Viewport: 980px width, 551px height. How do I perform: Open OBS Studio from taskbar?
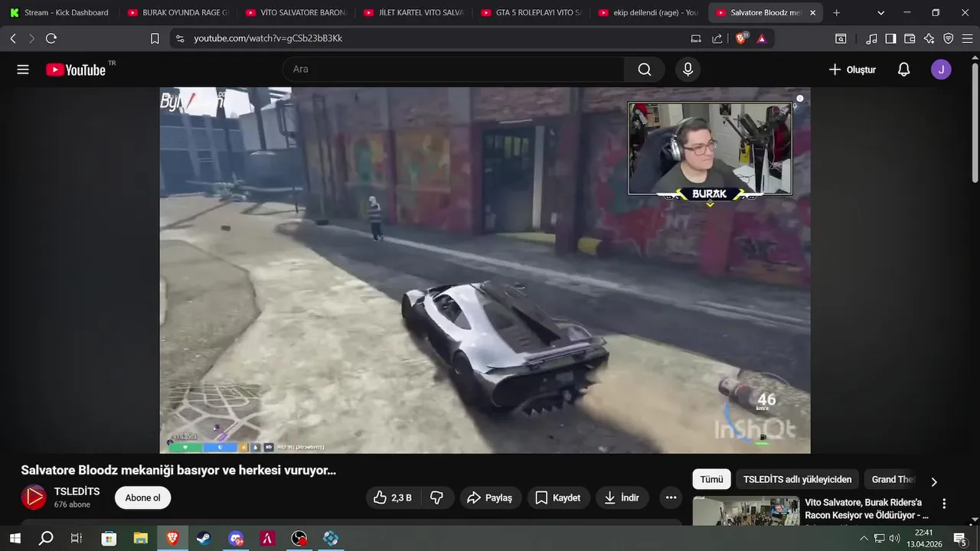(299, 539)
